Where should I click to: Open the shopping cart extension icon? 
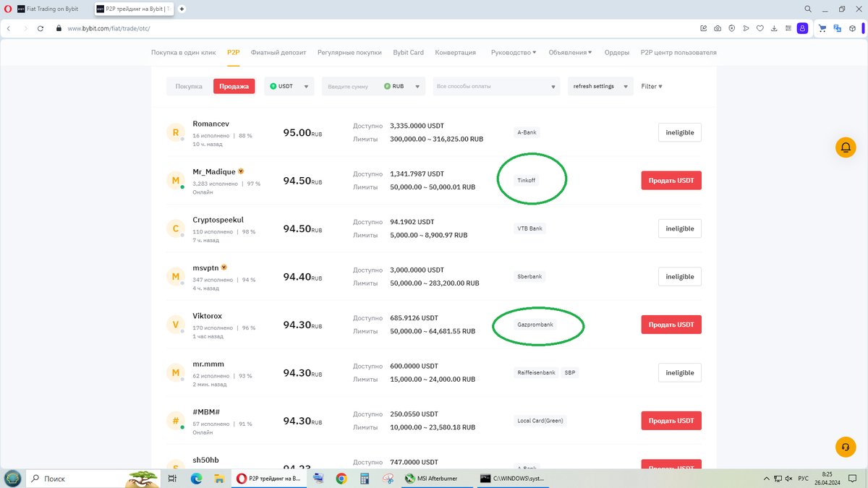822,28
